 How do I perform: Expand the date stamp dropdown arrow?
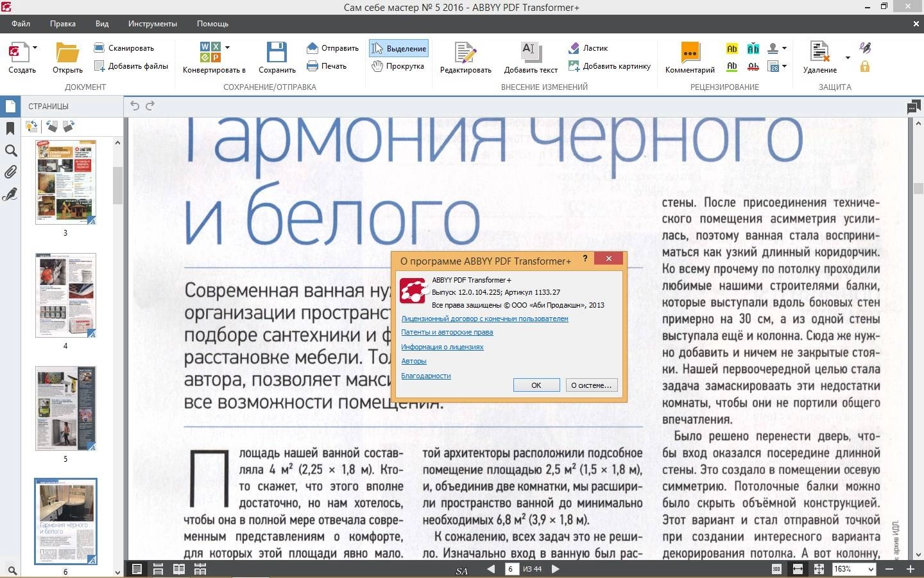[x=784, y=66]
